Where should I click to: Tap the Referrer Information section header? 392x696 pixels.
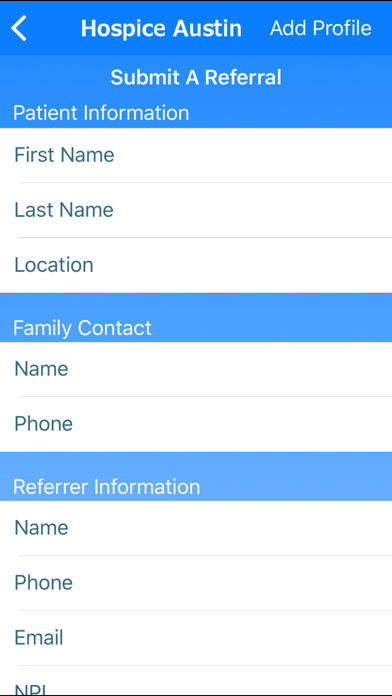click(107, 487)
